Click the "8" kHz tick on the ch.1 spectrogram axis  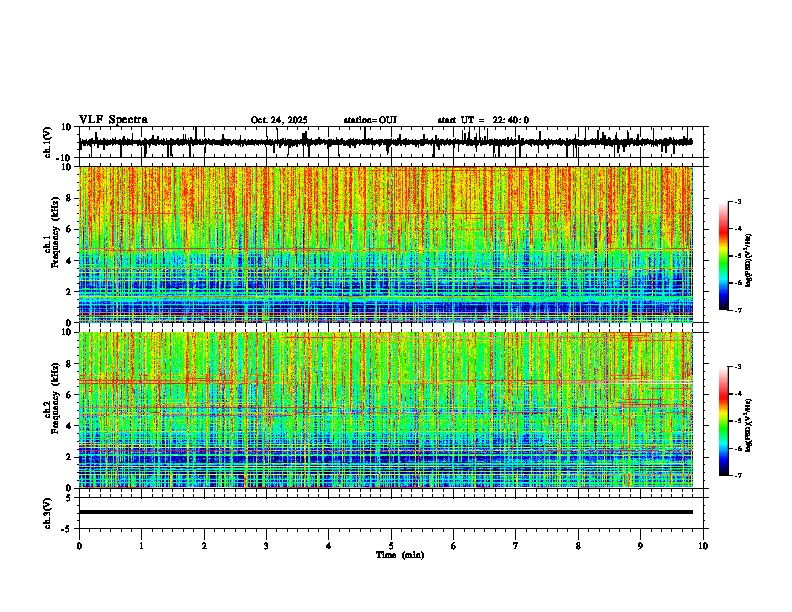[70, 198]
